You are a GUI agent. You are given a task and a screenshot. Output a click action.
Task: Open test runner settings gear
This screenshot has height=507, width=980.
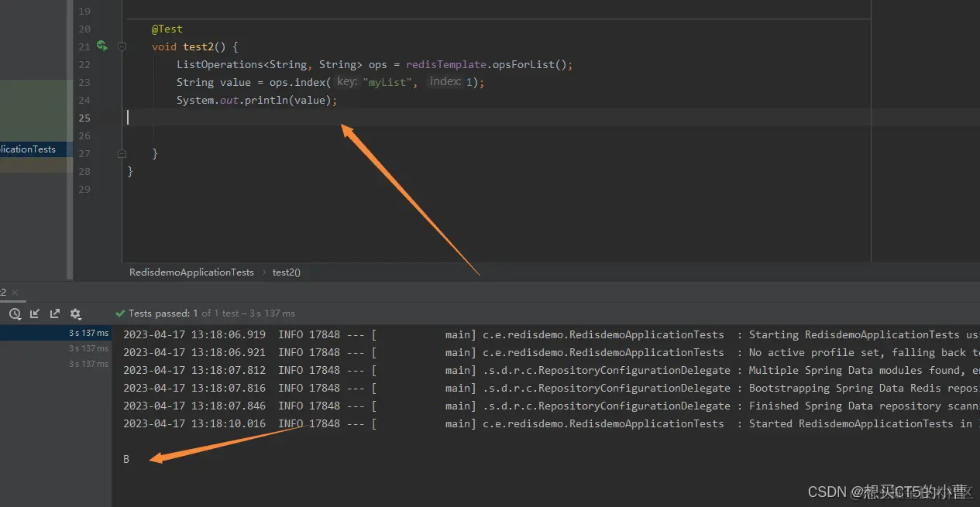pos(75,313)
